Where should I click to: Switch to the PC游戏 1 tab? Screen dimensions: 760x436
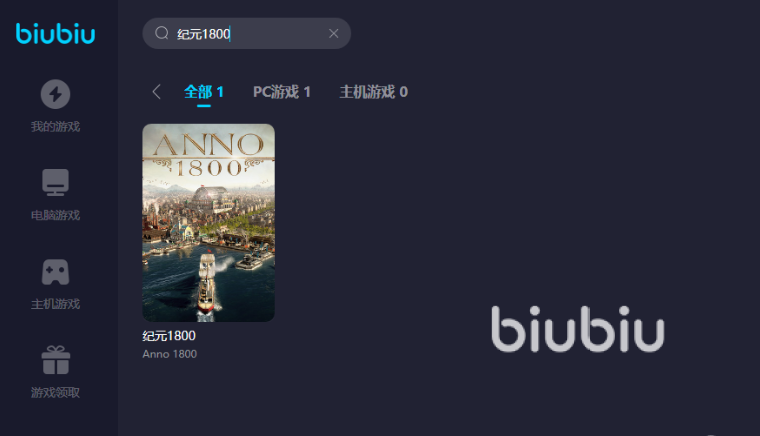click(x=282, y=92)
